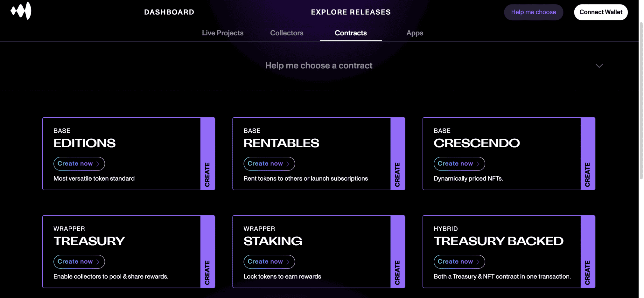
Task: Expand the Help me choose chevron
Action: [x=599, y=66]
